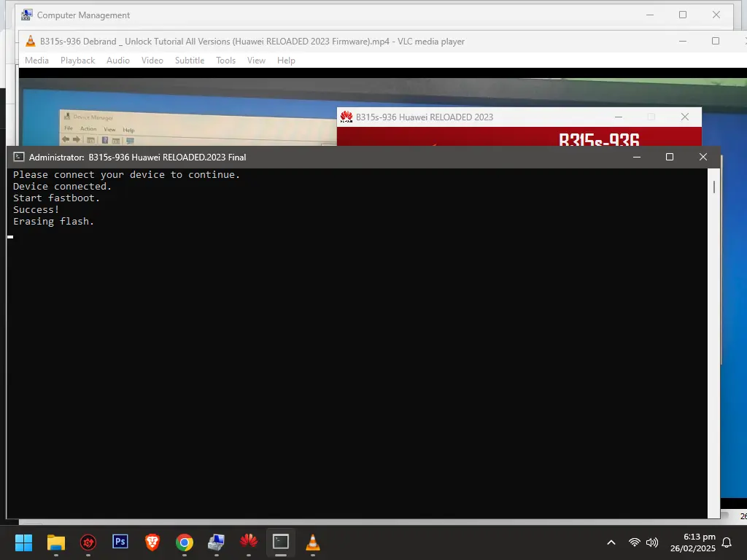This screenshot has height=560, width=747.
Task: Open the Windows Start menu
Action: pos(23,542)
